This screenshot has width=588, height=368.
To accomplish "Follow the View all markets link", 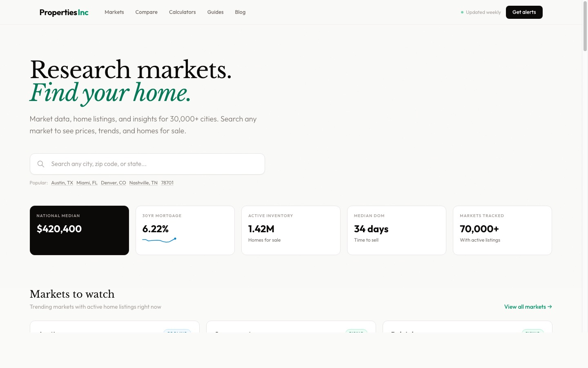I will click(x=528, y=307).
